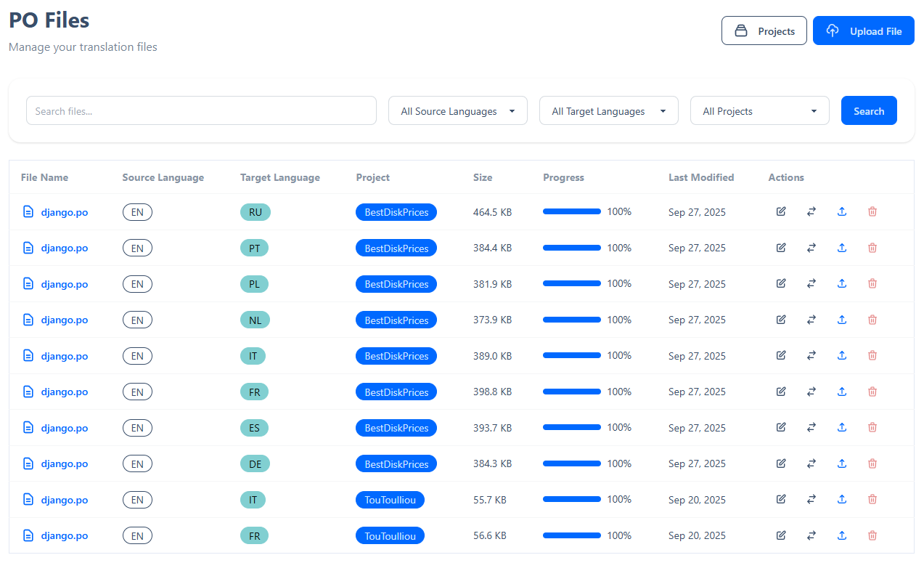Click the blue Search button
The height and width of the screenshot is (563, 924).
[x=868, y=111]
